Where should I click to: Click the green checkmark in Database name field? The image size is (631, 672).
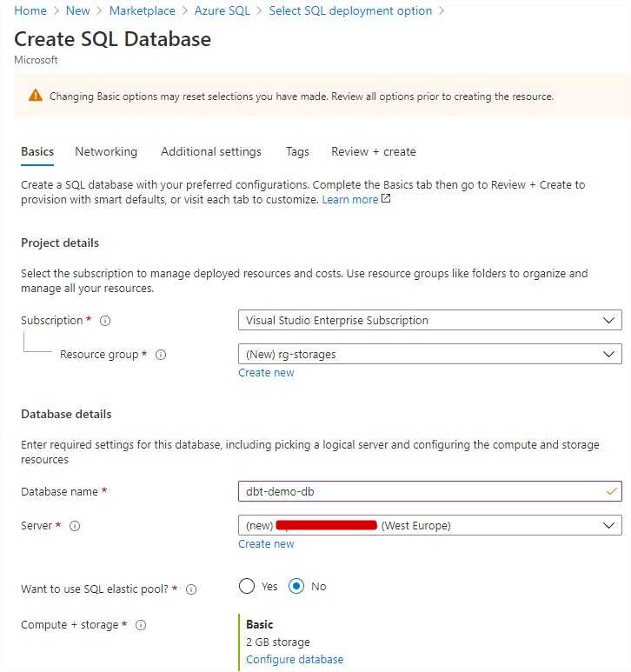coord(612,491)
